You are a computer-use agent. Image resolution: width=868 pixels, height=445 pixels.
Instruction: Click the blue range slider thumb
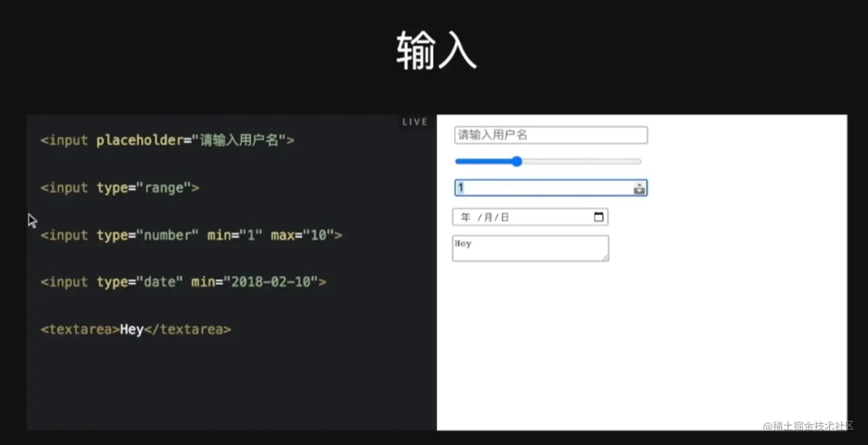point(516,161)
